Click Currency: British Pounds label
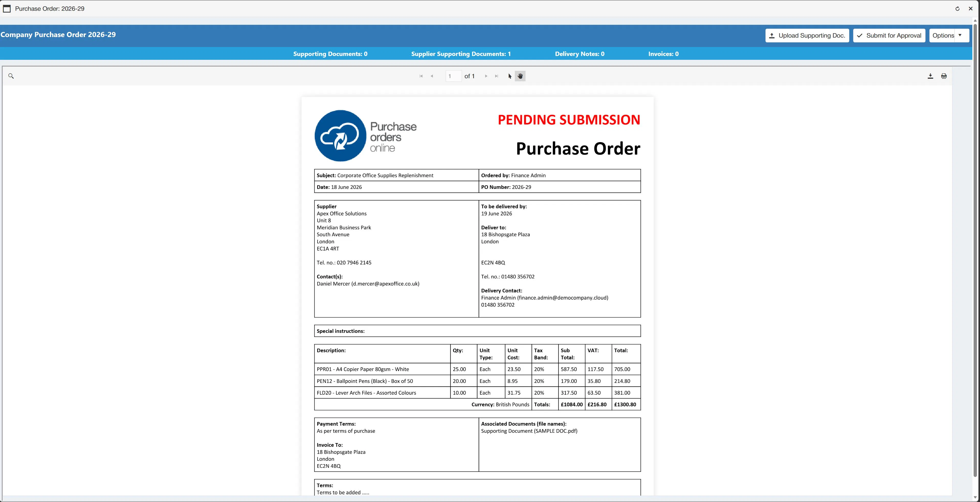This screenshot has width=980, height=502. pyautogui.click(x=500, y=404)
